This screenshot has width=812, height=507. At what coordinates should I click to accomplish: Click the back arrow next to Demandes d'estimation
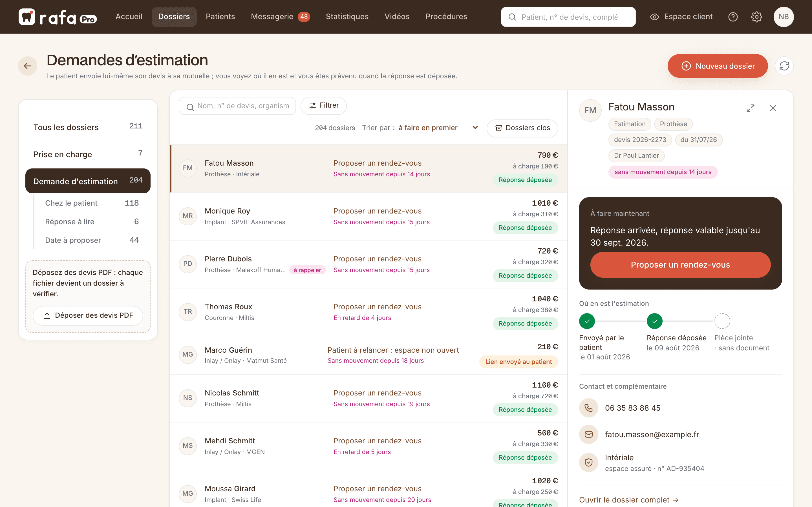coord(28,66)
